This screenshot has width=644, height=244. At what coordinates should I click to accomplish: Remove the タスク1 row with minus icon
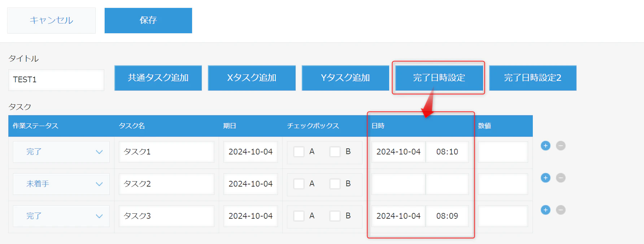[x=561, y=146]
